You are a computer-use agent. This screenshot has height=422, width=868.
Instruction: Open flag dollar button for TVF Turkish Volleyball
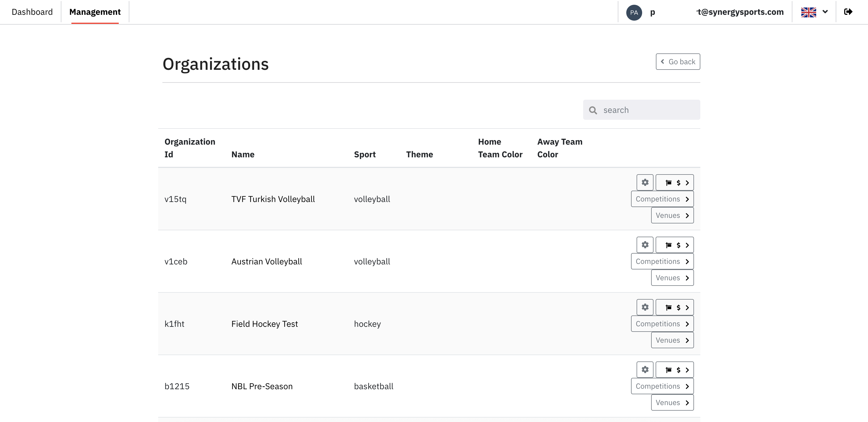point(674,182)
